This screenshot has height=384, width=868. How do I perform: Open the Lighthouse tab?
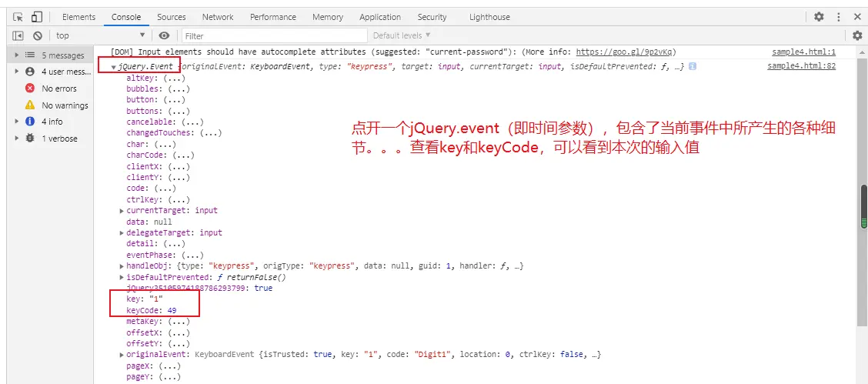pyautogui.click(x=489, y=17)
